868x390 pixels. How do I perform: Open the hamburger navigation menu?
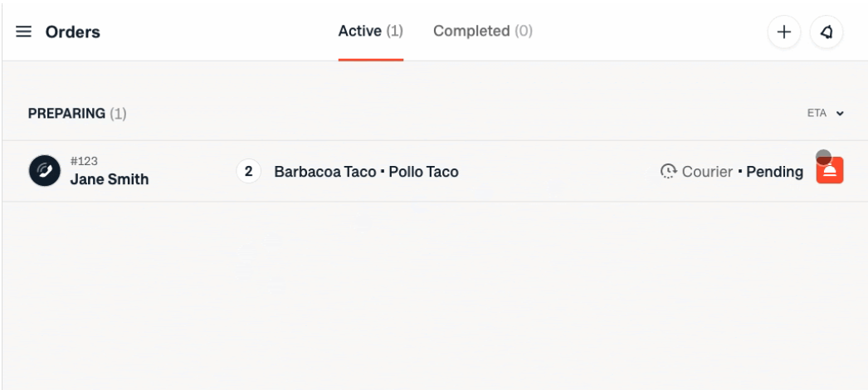point(24,32)
